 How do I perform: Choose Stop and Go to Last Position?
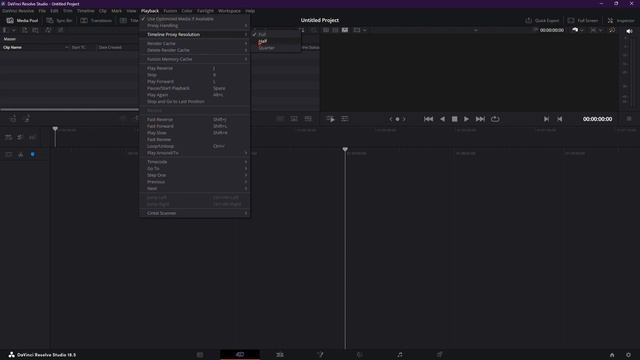(195, 101)
